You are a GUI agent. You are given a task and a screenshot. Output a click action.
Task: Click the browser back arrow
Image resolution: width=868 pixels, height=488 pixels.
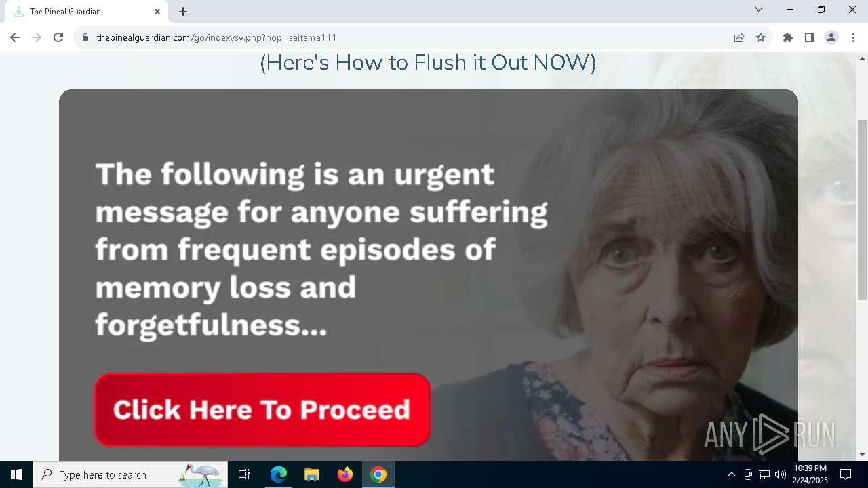coord(15,37)
